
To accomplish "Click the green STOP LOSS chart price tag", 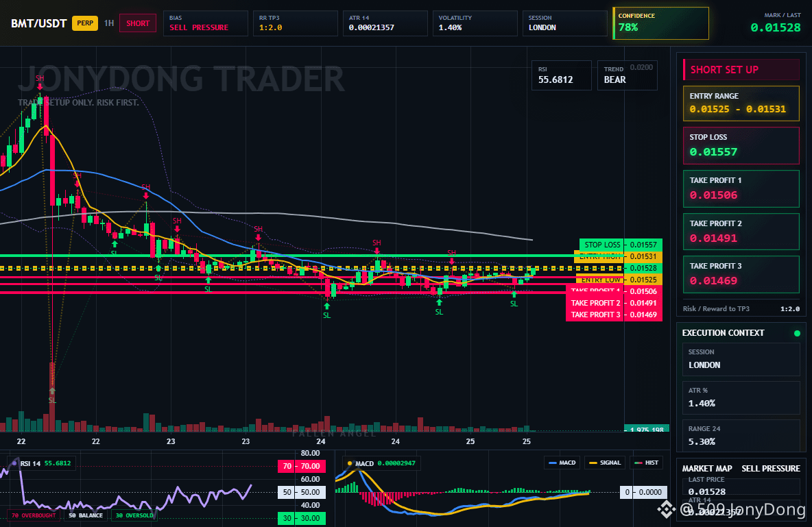I will [x=621, y=245].
